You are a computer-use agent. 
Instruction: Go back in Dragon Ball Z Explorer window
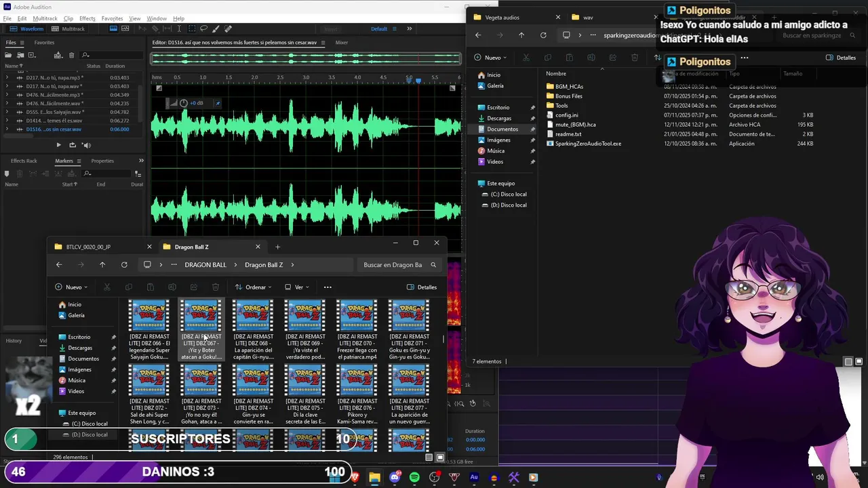click(59, 265)
